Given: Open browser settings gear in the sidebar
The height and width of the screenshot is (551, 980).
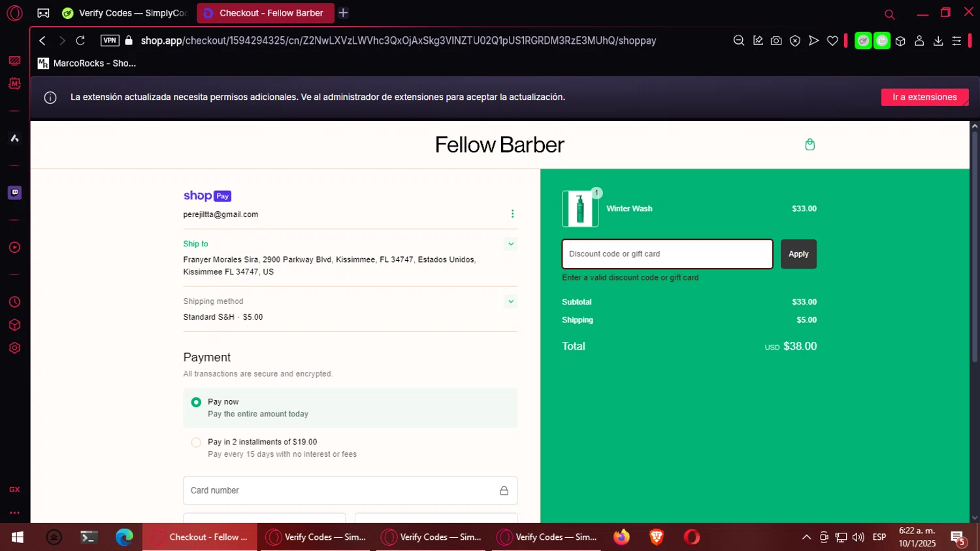Looking at the screenshot, I should click(x=14, y=348).
